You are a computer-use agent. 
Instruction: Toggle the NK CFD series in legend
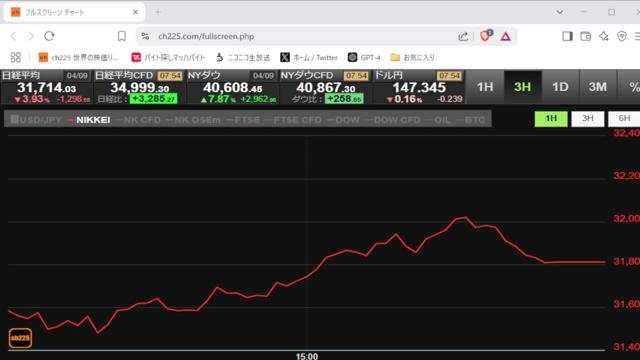pos(138,120)
